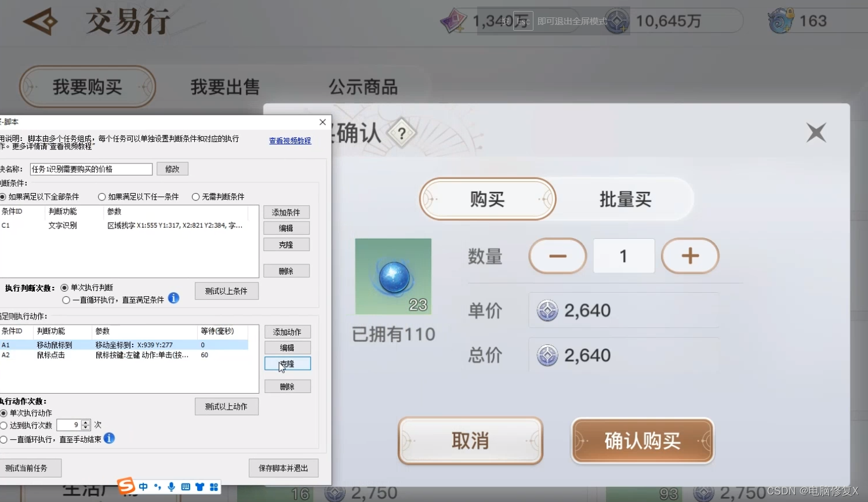Screen dimensions: 868x502
Task: Click the quantity field showing 1
Action: [624, 256]
